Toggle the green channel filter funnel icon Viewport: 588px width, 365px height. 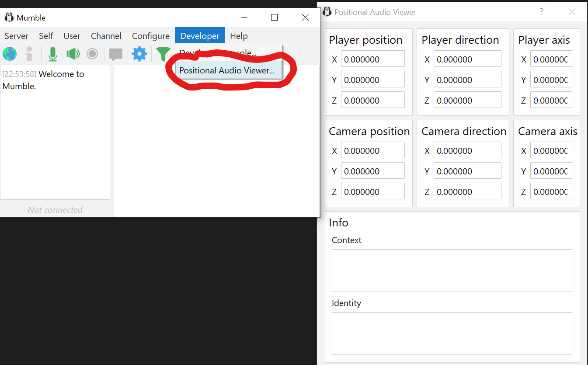(163, 54)
